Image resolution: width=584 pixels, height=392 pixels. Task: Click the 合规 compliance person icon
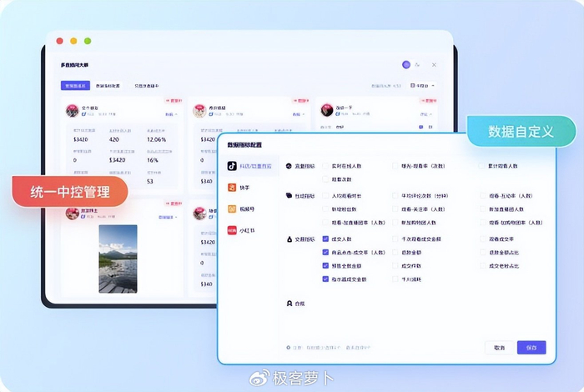289,304
